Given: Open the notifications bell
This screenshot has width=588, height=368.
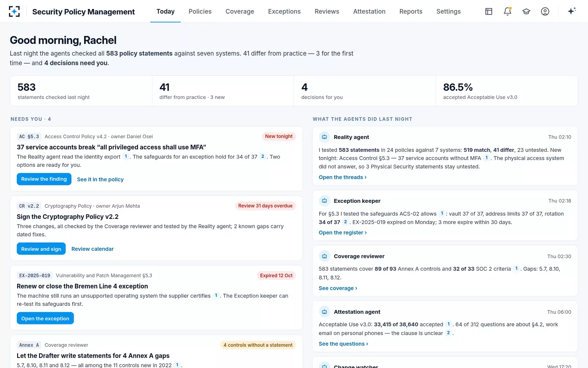Looking at the screenshot, I should [x=508, y=11].
